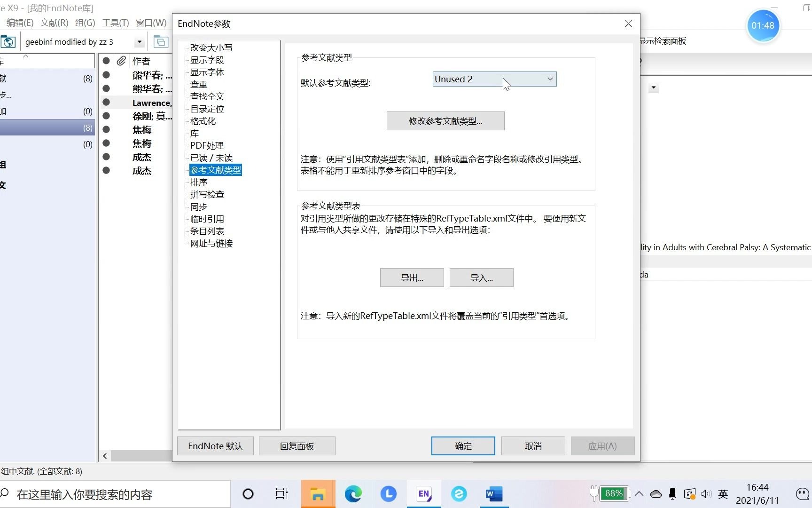Switch to EndNote on taskbar

423,494
